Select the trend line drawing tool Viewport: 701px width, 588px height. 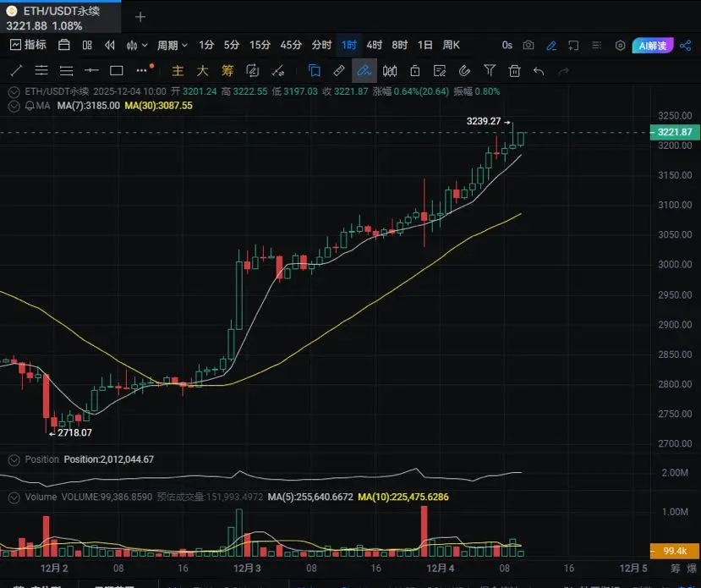point(16,71)
